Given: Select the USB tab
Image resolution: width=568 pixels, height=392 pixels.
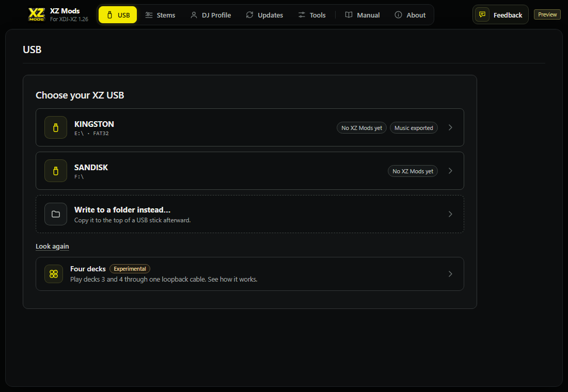Looking at the screenshot, I should (x=118, y=15).
